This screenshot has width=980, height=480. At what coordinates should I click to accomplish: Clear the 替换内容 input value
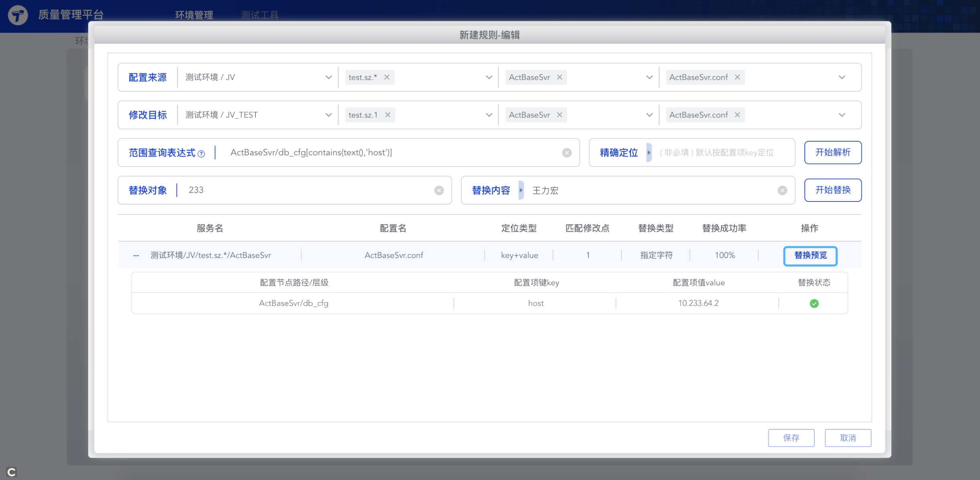click(782, 190)
